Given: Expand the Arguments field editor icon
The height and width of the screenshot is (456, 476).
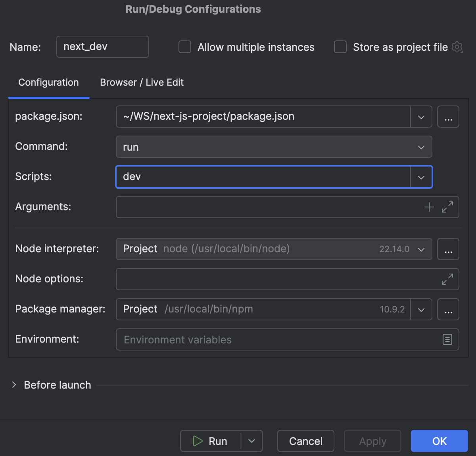Looking at the screenshot, I should click(447, 207).
